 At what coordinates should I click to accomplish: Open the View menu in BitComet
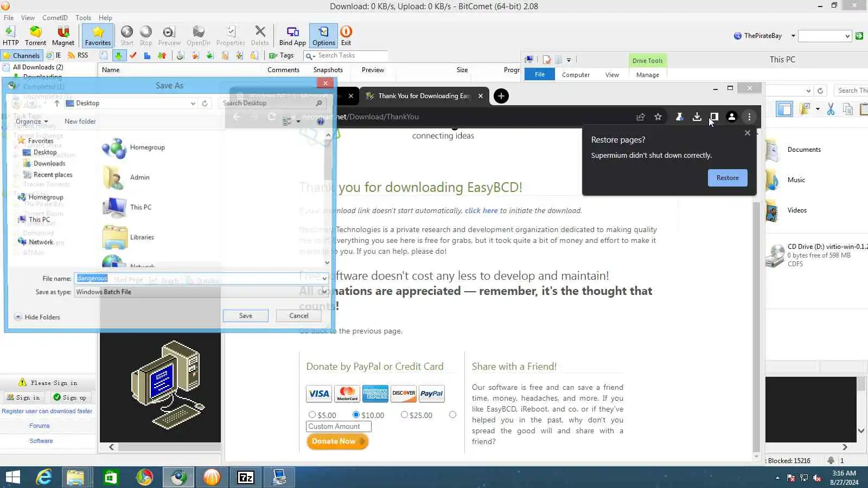coord(28,17)
